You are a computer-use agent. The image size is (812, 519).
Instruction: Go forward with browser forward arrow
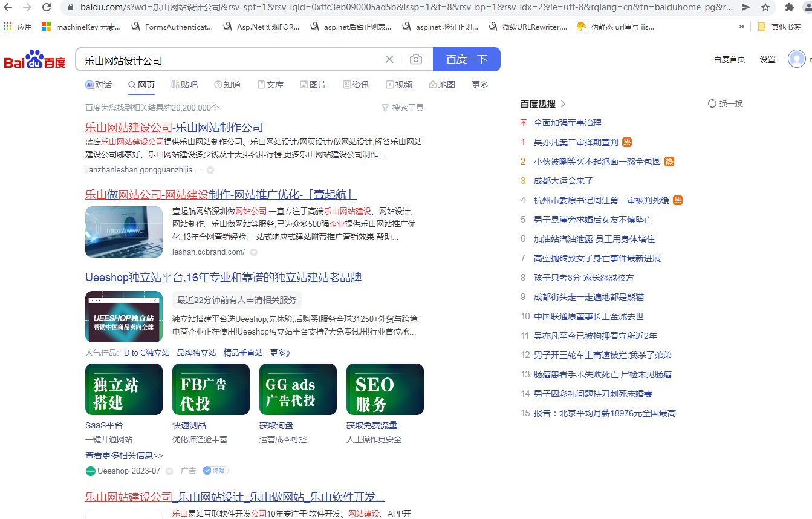point(27,7)
